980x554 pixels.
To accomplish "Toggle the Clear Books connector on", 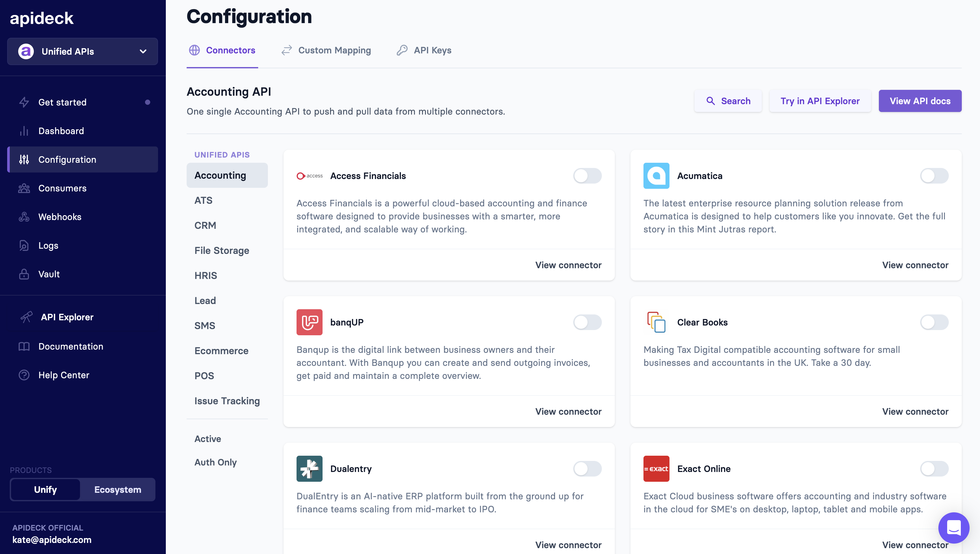I will pyautogui.click(x=934, y=322).
